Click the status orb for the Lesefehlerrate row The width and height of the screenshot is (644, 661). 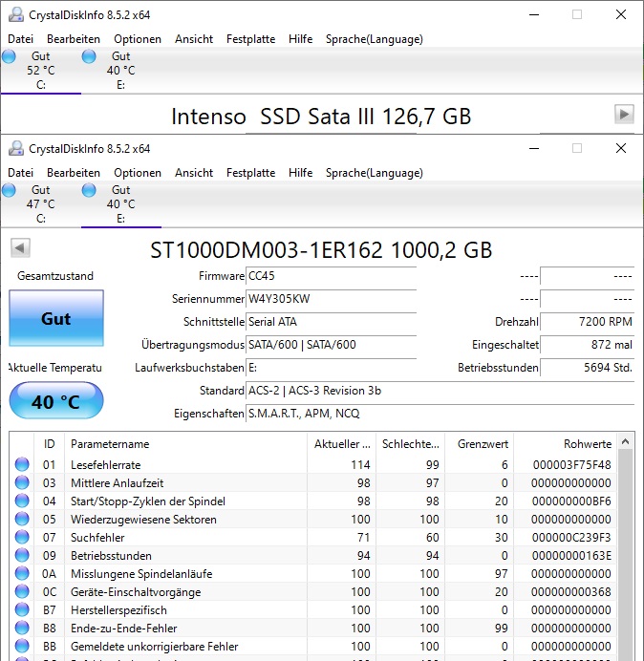click(x=22, y=464)
